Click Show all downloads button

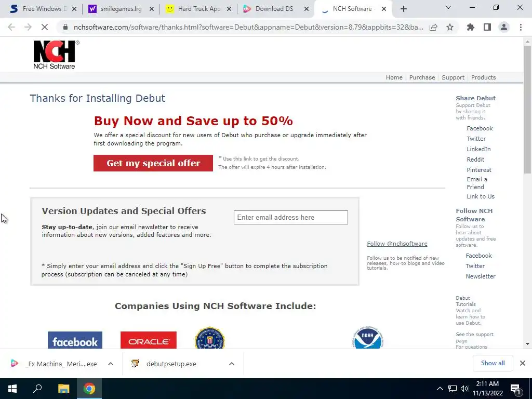tap(493, 363)
